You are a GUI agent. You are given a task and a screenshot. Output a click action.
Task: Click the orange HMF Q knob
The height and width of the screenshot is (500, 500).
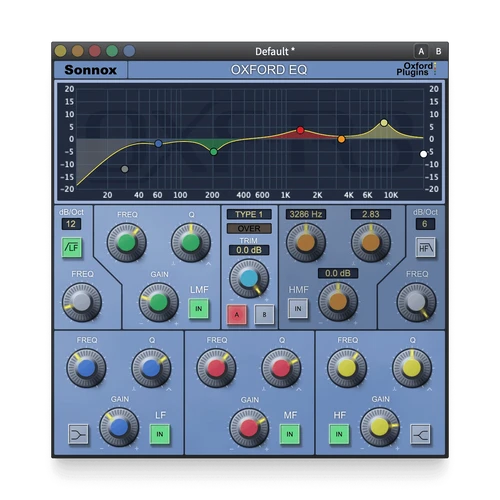click(371, 242)
